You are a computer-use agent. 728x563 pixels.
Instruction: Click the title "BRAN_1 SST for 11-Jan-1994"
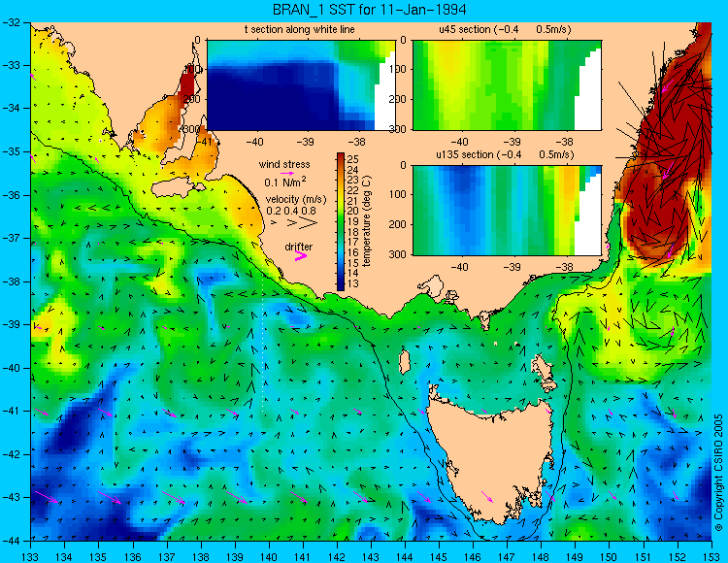point(369,10)
